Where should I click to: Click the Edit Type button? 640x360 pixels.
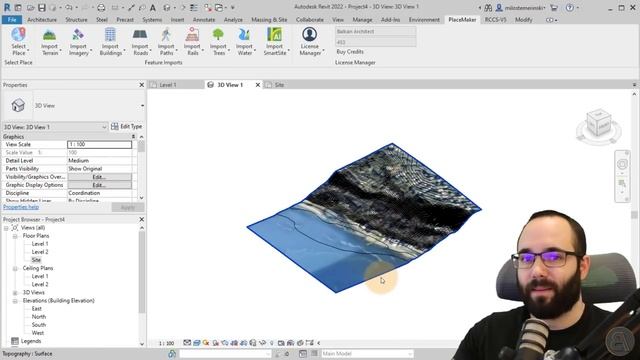click(x=127, y=127)
